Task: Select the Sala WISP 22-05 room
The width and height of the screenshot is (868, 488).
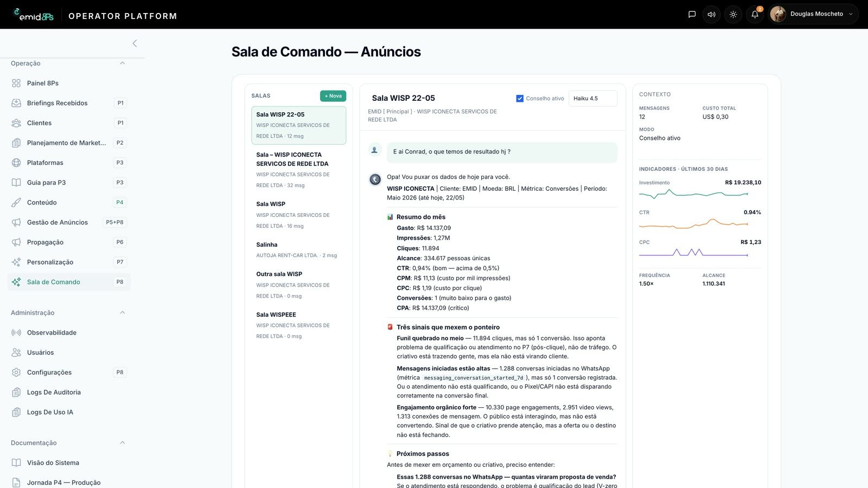Action: pyautogui.click(x=298, y=125)
